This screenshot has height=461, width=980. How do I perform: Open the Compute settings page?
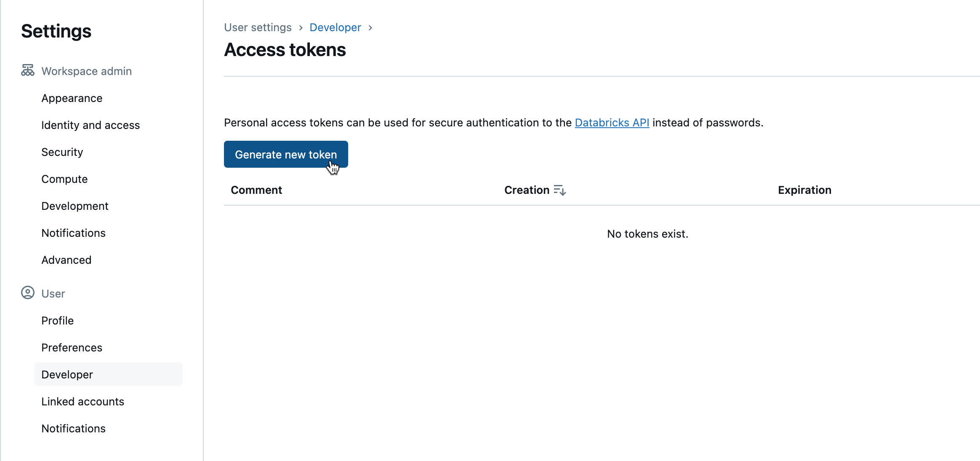[64, 179]
